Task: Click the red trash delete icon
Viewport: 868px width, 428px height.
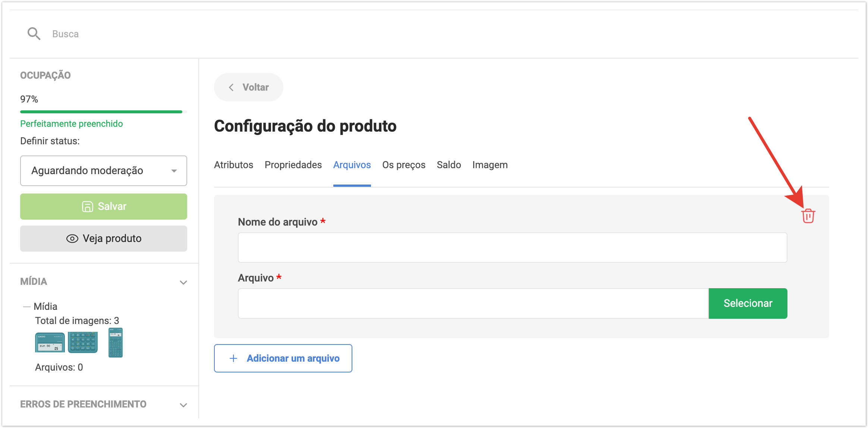Action: 808,216
